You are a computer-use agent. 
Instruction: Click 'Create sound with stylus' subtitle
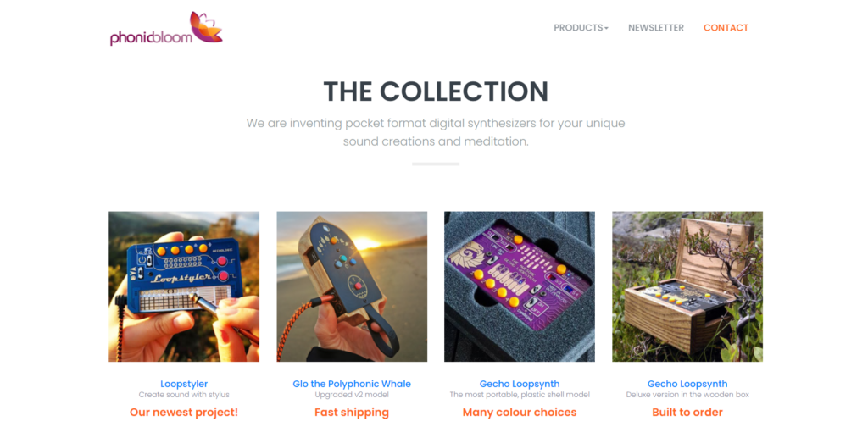tap(184, 395)
